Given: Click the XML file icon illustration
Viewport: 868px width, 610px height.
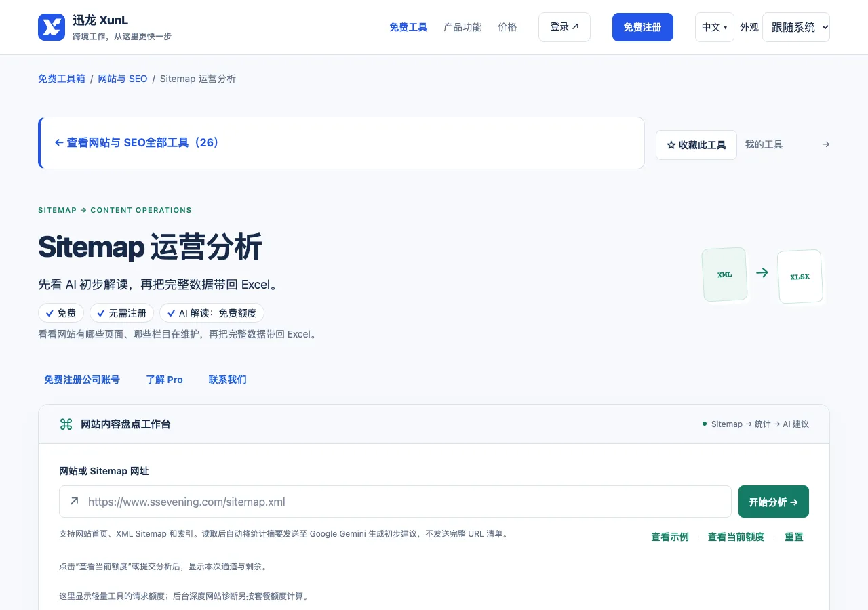Looking at the screenshot, I should click(x=725, y=274).
